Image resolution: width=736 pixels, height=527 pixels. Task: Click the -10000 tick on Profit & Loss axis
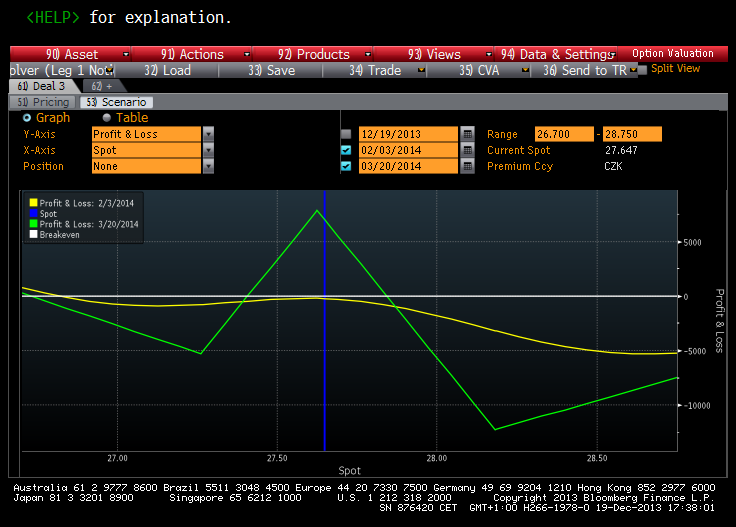click(x=697, y=405)
